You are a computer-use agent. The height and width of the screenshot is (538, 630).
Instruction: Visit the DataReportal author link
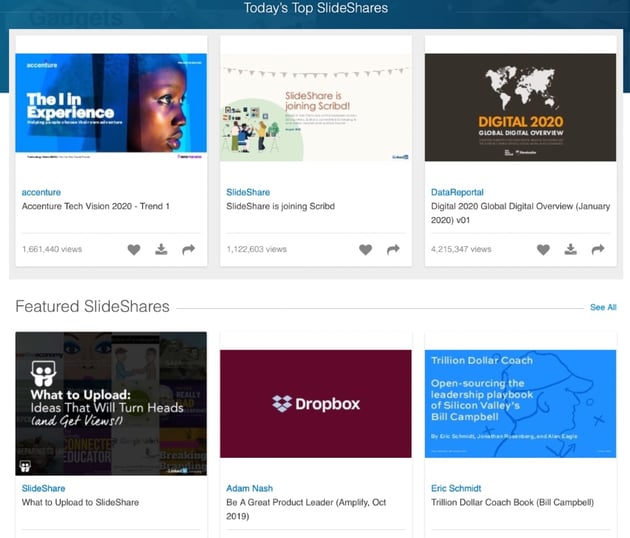[x=458, y=192]
